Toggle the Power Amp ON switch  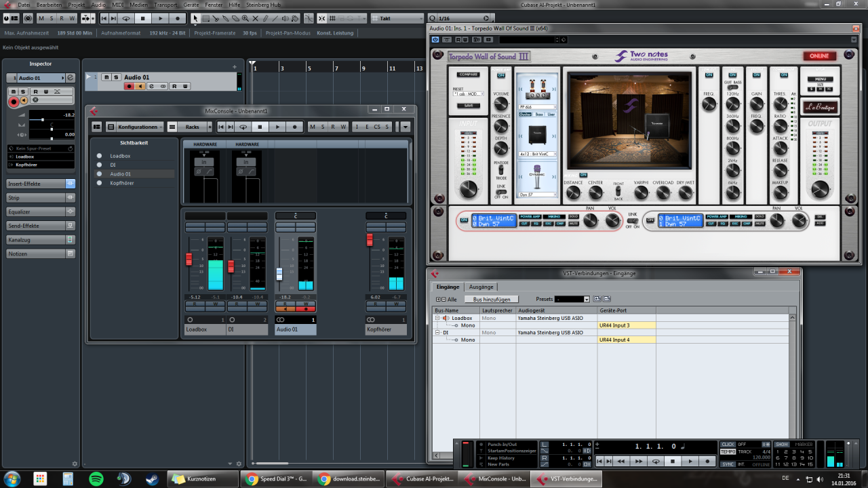coord(501,75)
